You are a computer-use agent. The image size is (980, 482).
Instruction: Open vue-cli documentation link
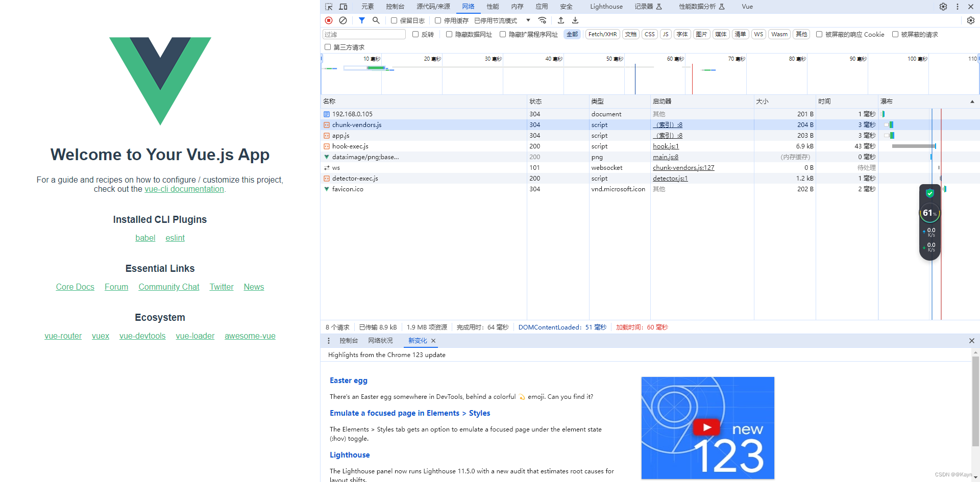[x=184, y=189]
